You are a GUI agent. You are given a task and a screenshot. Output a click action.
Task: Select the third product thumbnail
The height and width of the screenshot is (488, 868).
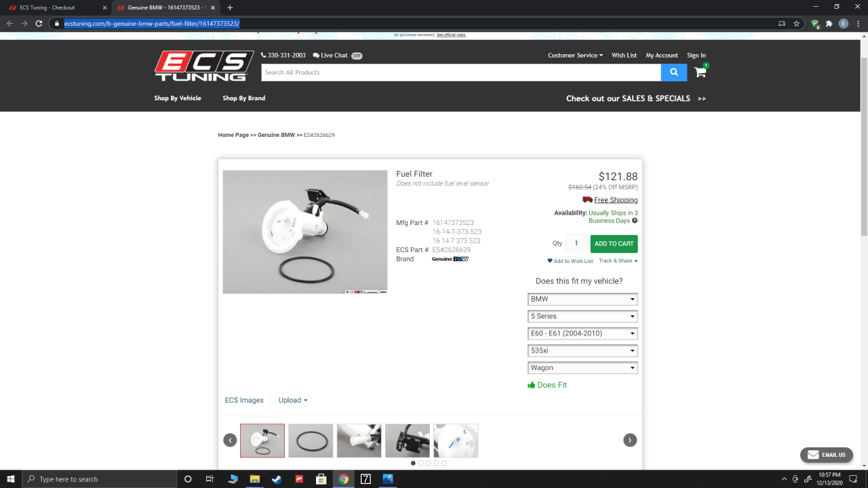click(359, 441)
